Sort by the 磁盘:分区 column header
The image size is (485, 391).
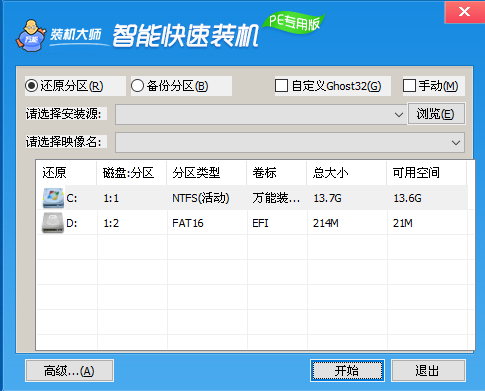coord(131,173)
